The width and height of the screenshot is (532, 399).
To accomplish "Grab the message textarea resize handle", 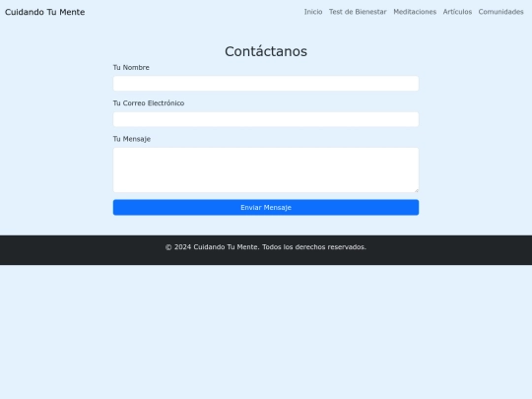I will click(417, 190).
